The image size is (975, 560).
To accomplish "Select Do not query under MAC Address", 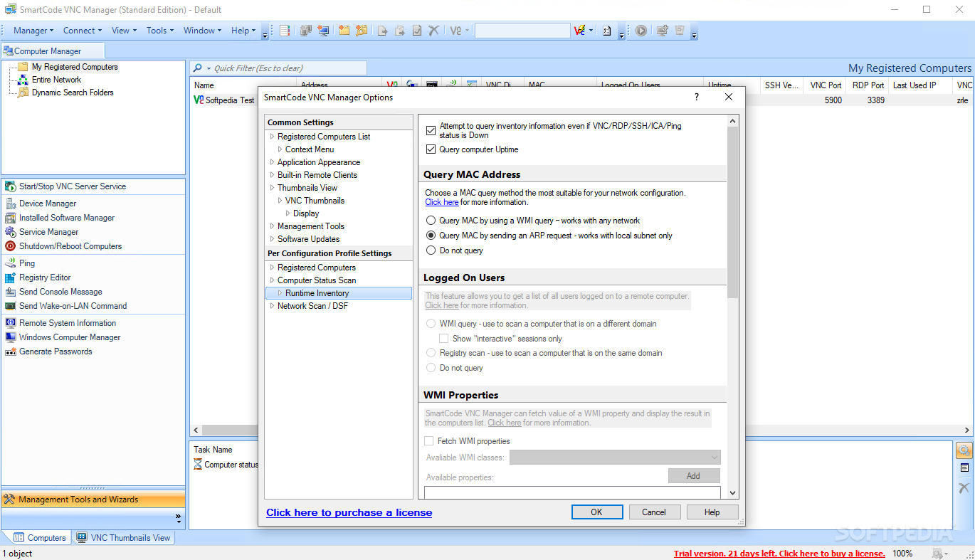I will click(431, 250).
